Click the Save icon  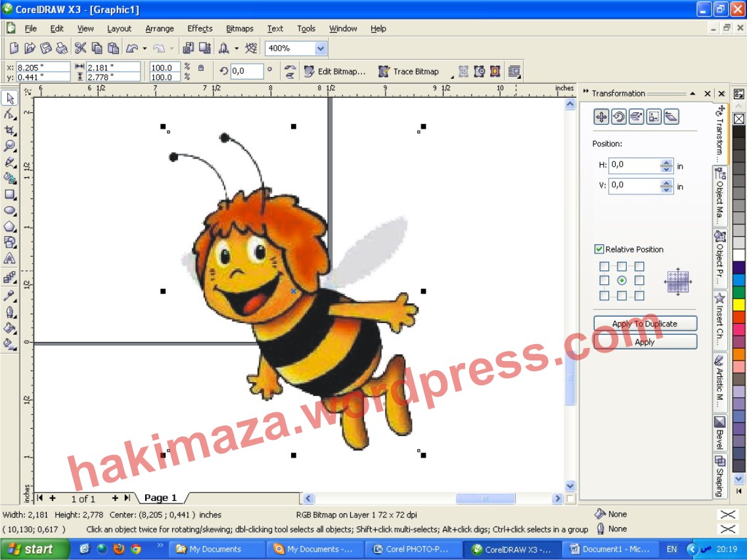tap(46, 48)
